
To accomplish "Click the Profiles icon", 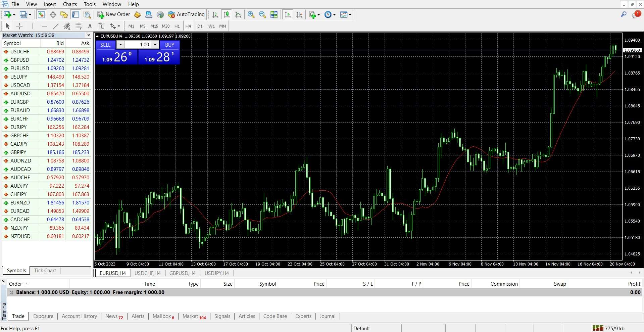I will [x=23, y=14].
